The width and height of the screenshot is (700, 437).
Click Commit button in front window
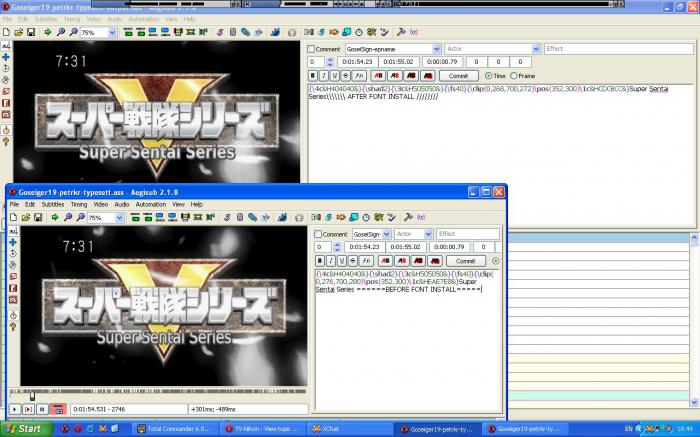466,261
